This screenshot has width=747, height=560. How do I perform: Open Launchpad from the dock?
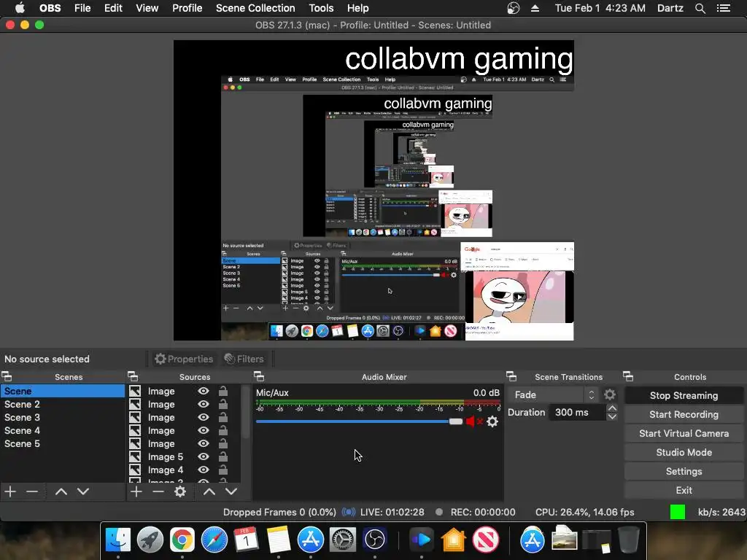(x=150, y=540)
